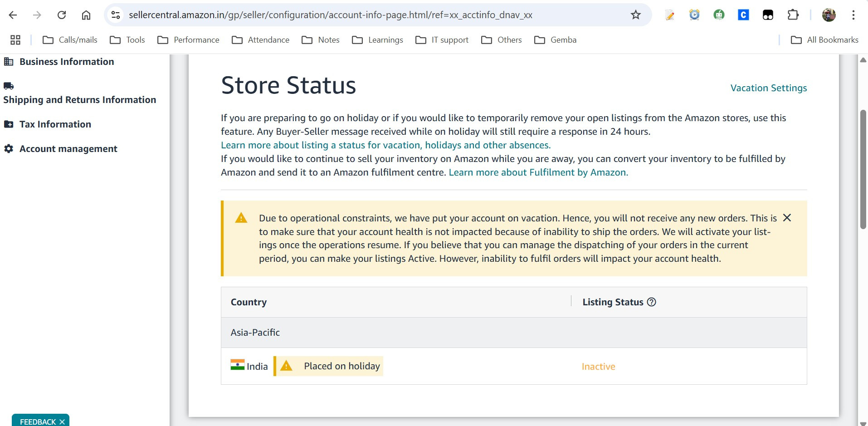Screen dimensions: 868x426
Task: Open the blue clock extension
Action: click(x=694, y=15)
